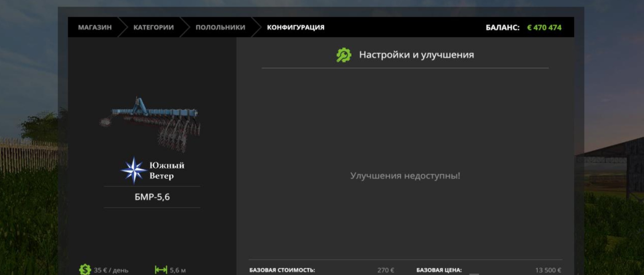The height and width of the screenshot is (275, 644).
Task: Select the КОНФИГУРАЦИЯ breadcrumb
Action: pos(296,27)
